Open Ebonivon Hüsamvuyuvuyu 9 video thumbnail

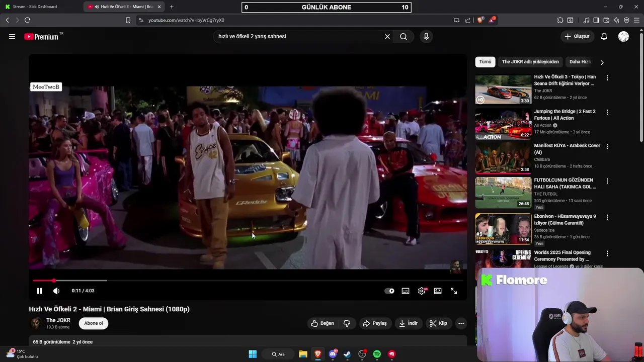pyautogui.click(x=503, y=229)
